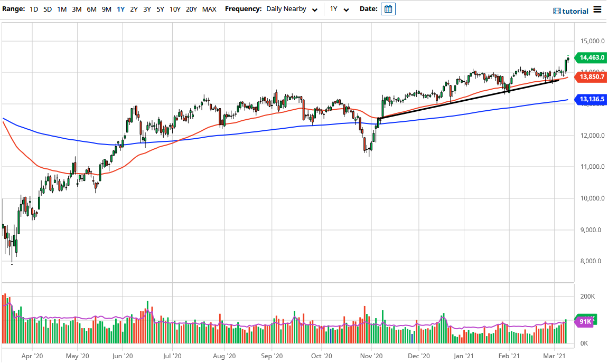The image size is (608, 364).
Task: Open the Date calendar picker icon
Action: (388, 9)
